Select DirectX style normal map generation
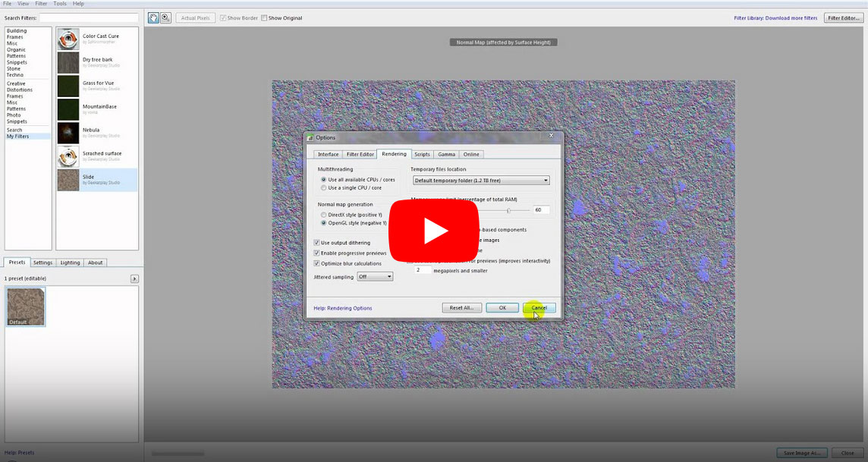 (324, 215)
